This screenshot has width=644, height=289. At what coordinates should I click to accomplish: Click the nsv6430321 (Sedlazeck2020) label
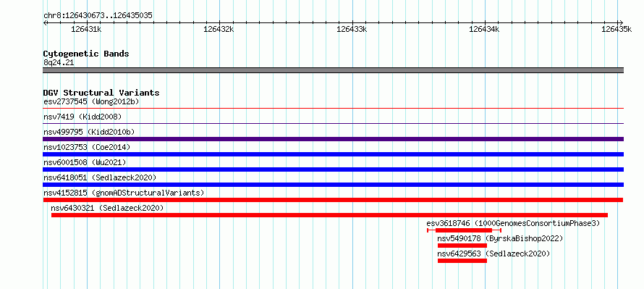(x=107, y=208)
